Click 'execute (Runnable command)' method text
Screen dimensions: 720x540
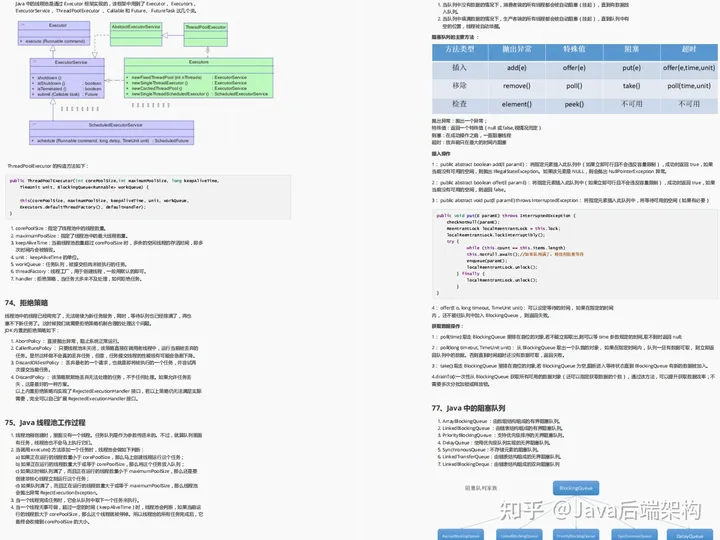(55, 41)
